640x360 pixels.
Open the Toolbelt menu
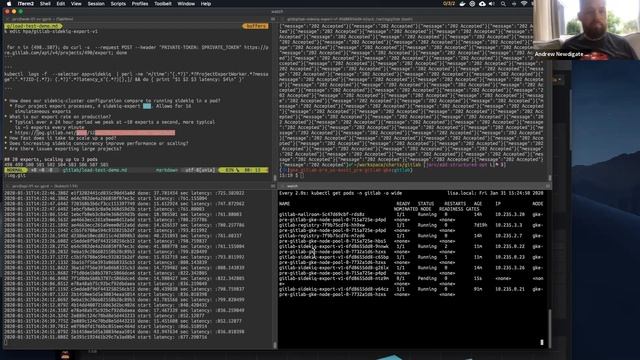[162, 4]
